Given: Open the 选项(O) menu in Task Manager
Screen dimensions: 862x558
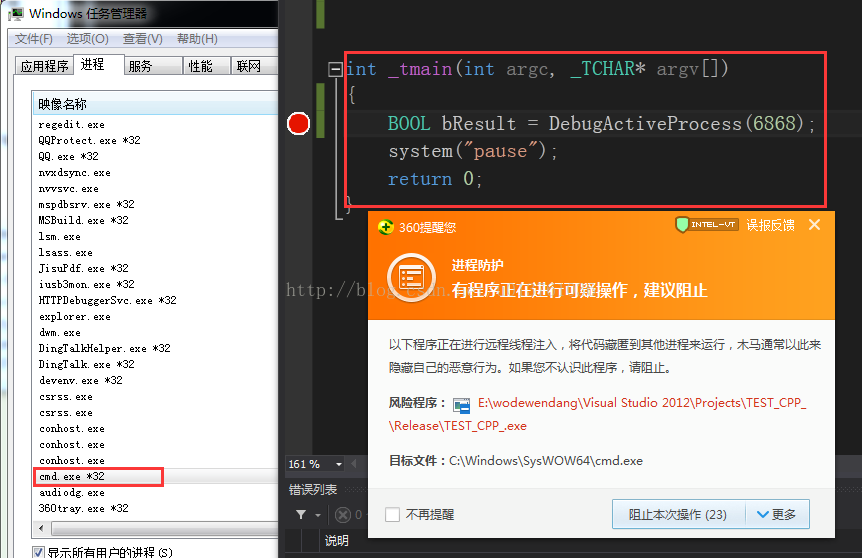Looking at the screenshot, I should coord(87,39).
